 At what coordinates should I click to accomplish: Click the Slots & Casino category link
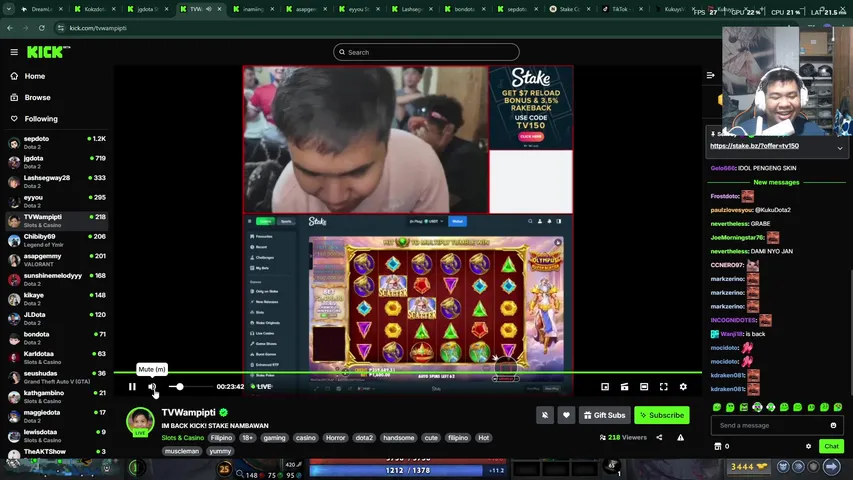pyautogui.click(x=183, y=438)
